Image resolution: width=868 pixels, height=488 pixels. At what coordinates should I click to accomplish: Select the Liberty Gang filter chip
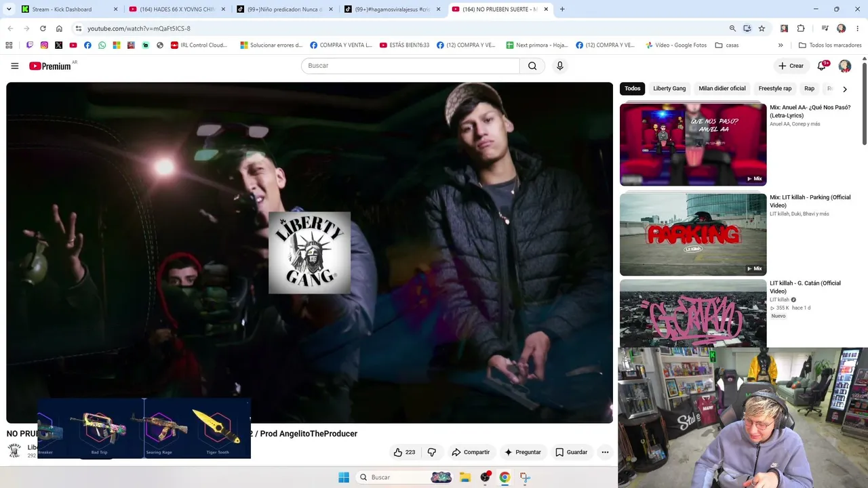[669, 89]
